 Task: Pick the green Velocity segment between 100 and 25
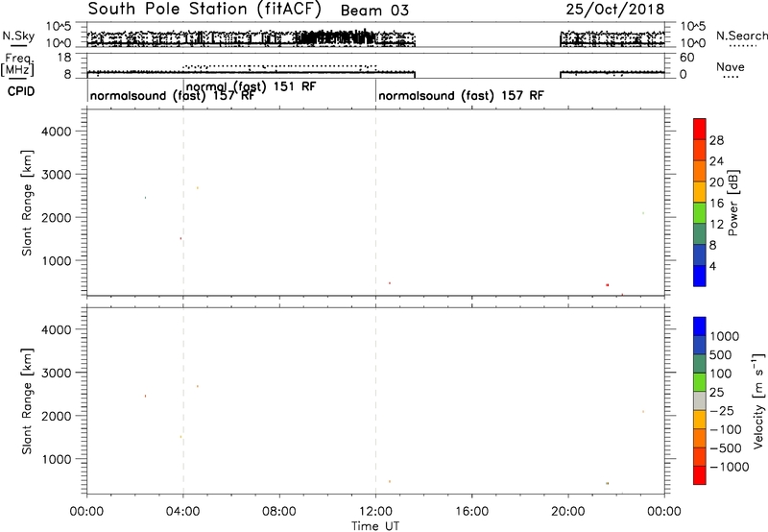click(x=700, y=382)
